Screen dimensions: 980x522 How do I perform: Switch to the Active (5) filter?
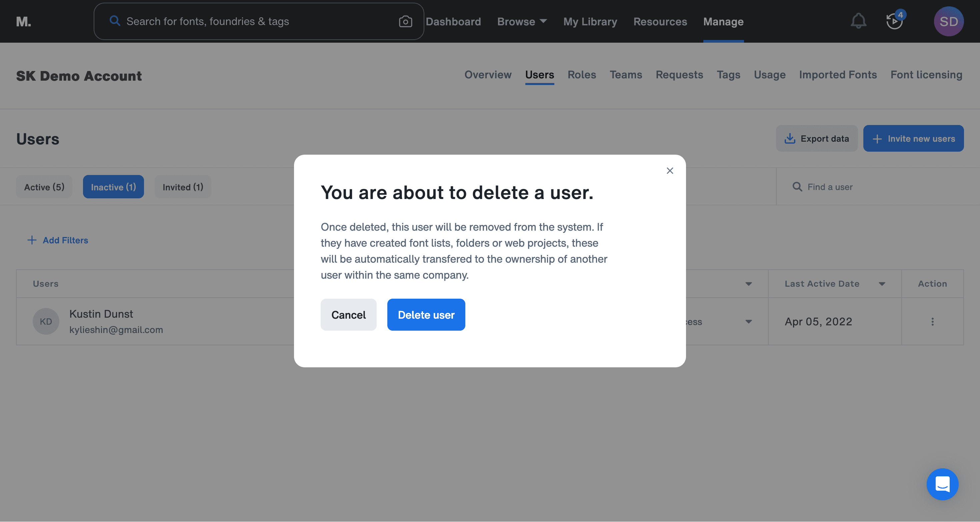[44, 187]
